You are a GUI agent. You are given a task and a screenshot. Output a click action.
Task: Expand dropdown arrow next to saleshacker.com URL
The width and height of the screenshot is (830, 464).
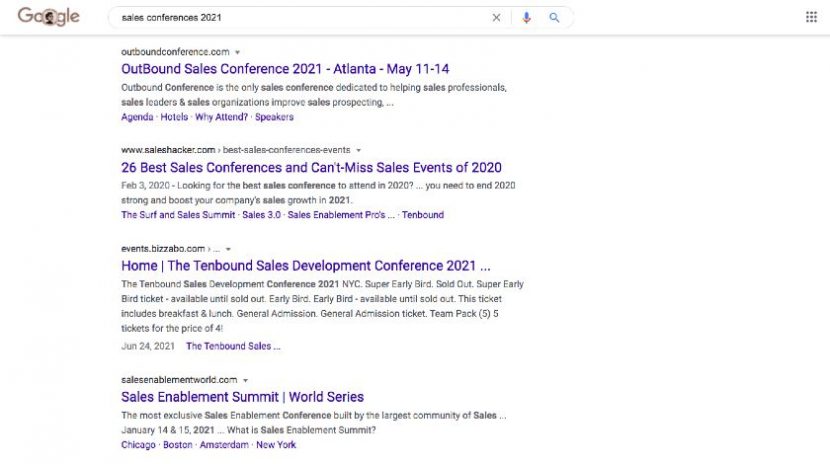point(358,150)
